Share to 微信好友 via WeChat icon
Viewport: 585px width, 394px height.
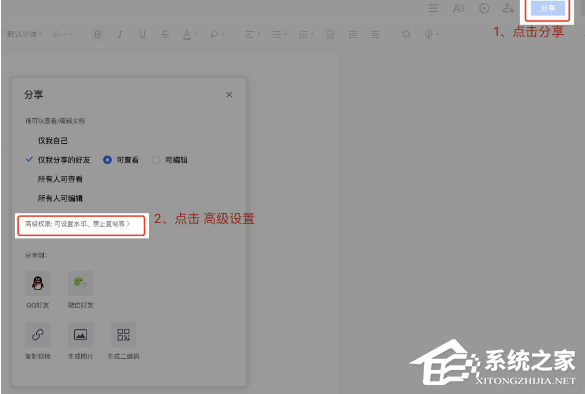click(x=81, y=283)
